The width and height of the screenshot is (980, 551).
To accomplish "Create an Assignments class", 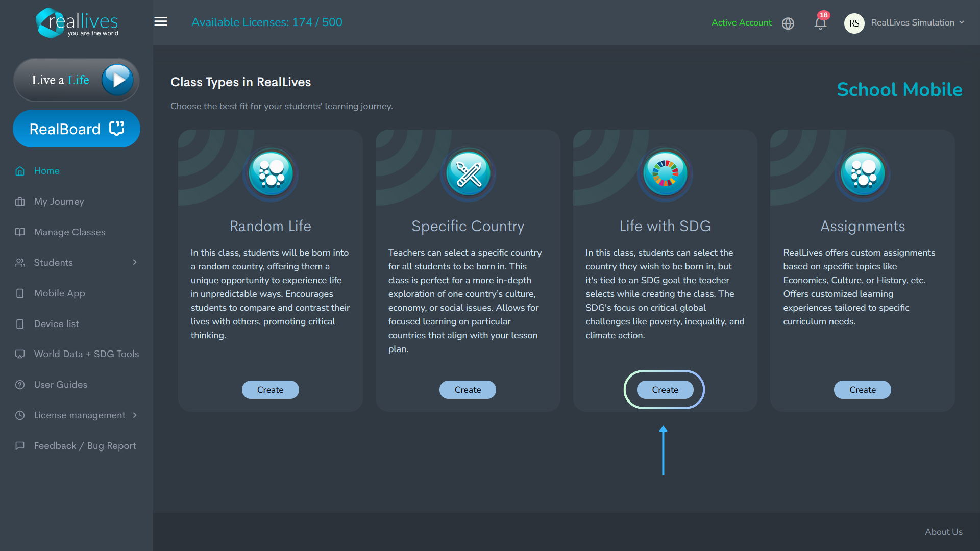I will (x=863, y=390).
